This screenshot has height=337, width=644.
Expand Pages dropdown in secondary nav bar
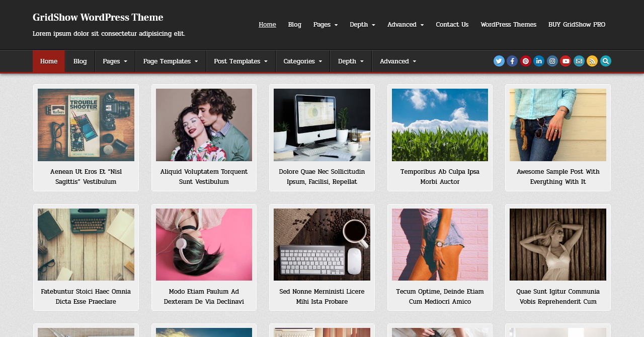[115, 61]
